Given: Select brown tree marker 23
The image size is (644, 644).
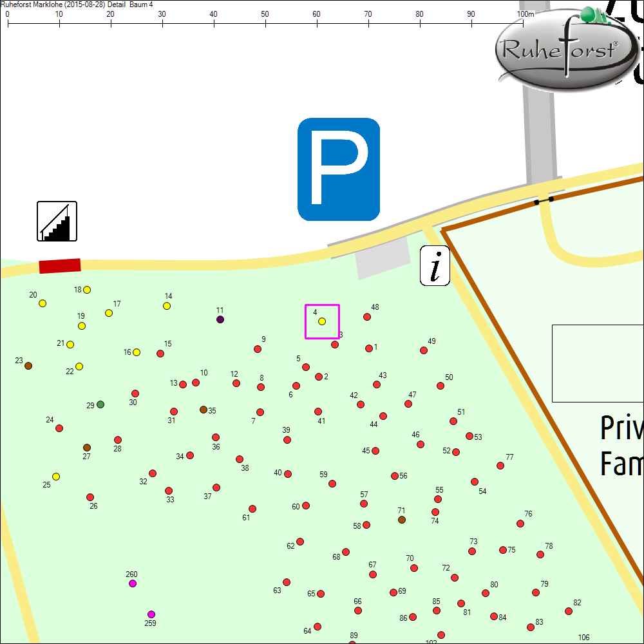Looking at the screenshot, I should tap(28, 366).
